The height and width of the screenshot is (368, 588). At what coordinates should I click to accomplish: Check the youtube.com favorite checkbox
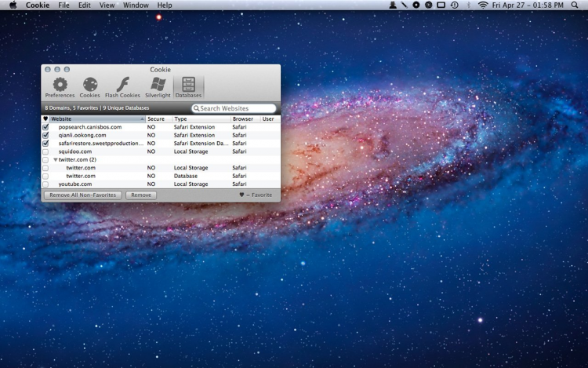[45, 184]
